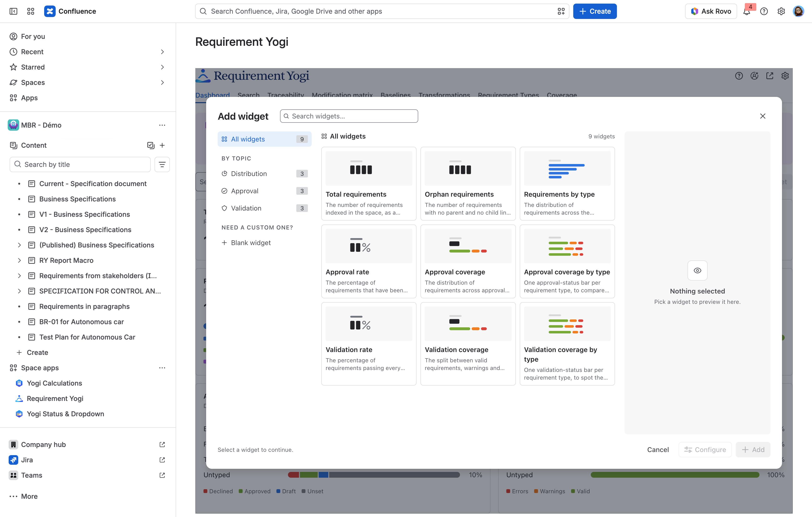Screen dimensions: 812x517
Task: Open the app switcher grid
Action: [31, 12]
